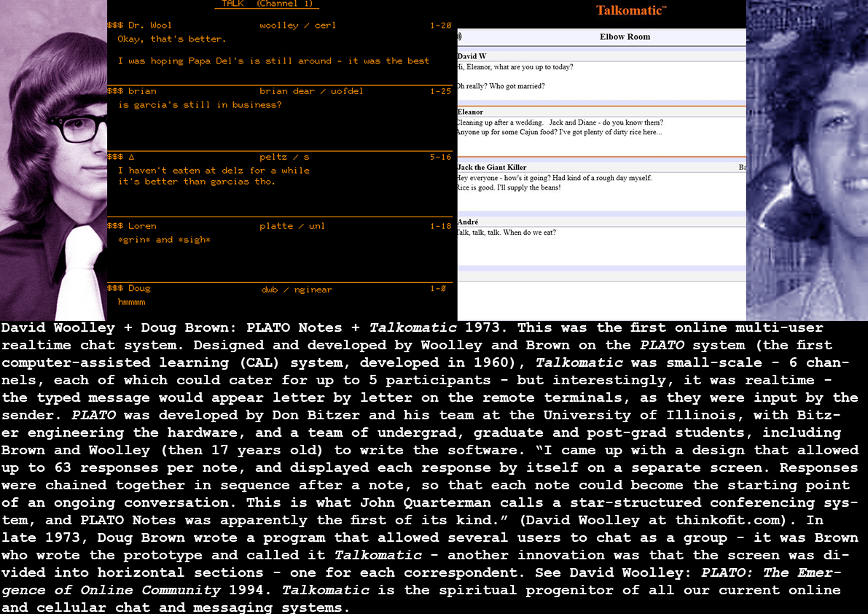Click the left portrait photo with glasses

point(53,160)
